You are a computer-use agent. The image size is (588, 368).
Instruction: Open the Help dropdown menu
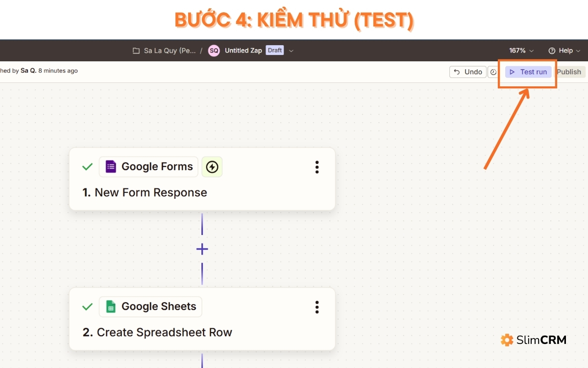point(564,51)
